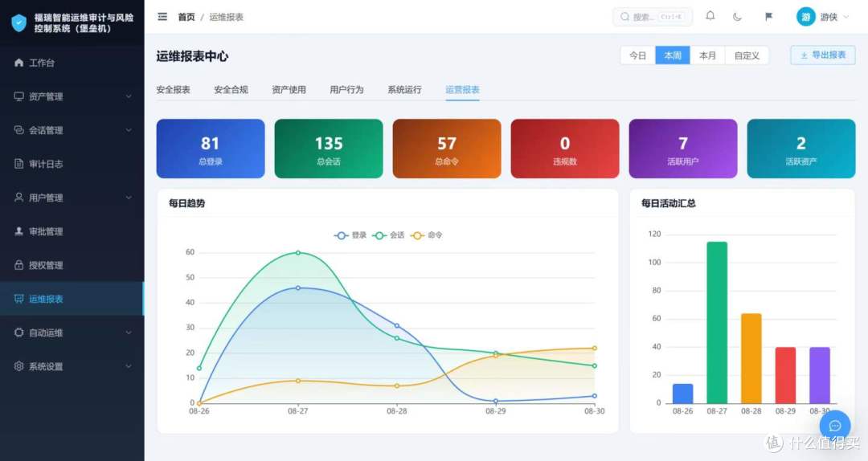Toggle 命令 series in chart legend
Screen dimensions: 868x461
tap(426, 235)
